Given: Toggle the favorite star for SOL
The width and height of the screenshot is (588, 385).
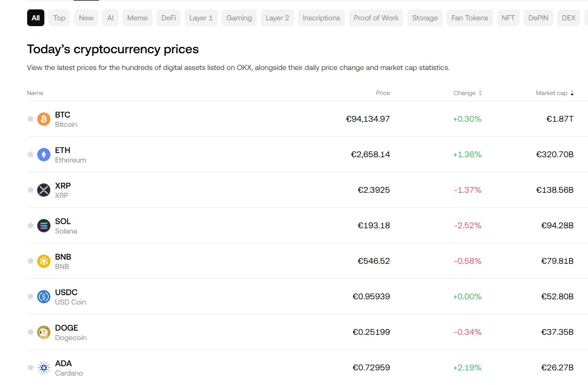Looking at the screenshot, I should [30, 225].
